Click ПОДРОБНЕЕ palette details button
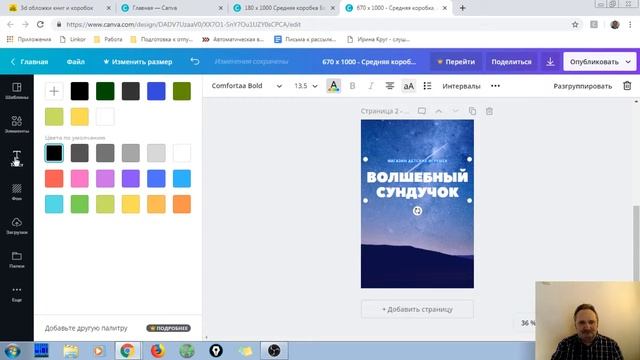 pyautogui.click(x=169, y=328)
